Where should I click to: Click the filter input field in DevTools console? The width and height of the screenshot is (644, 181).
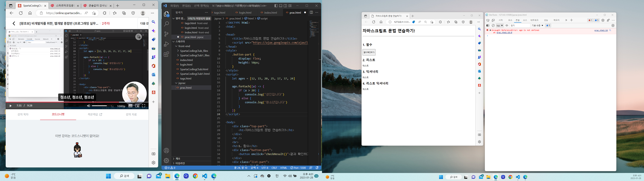coord(520,25)
